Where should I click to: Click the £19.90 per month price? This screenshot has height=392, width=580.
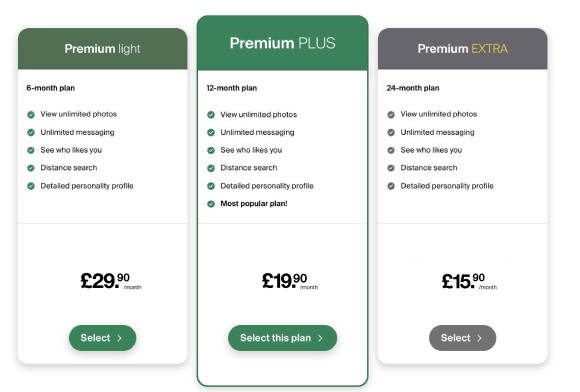click(x=290, y=281)
